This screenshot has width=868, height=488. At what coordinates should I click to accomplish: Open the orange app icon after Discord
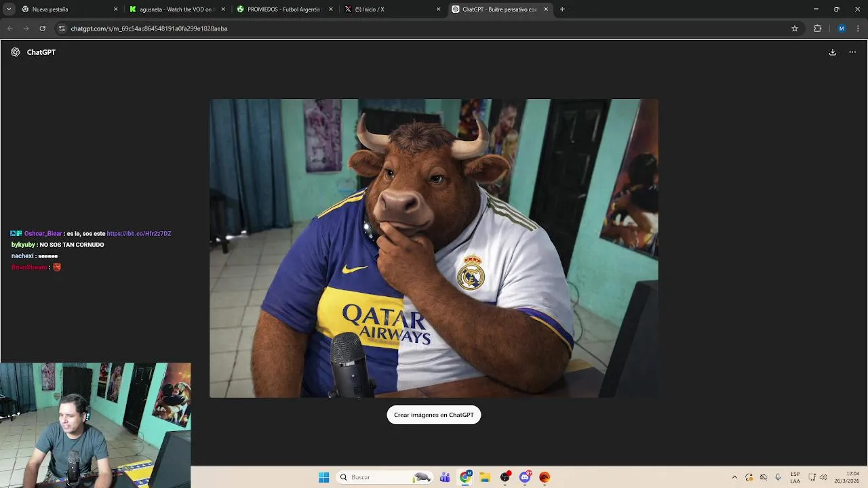[x=545, y=477]
